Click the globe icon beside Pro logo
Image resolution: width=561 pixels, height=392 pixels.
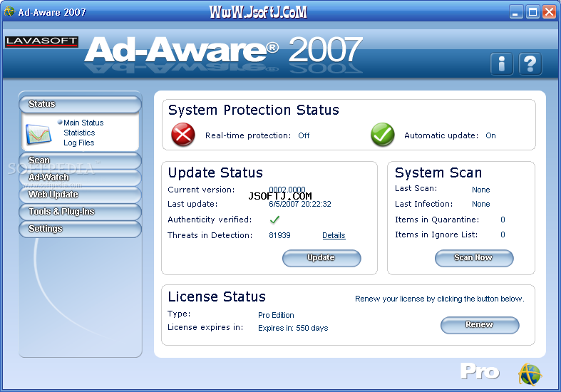(x=530, y=373)
